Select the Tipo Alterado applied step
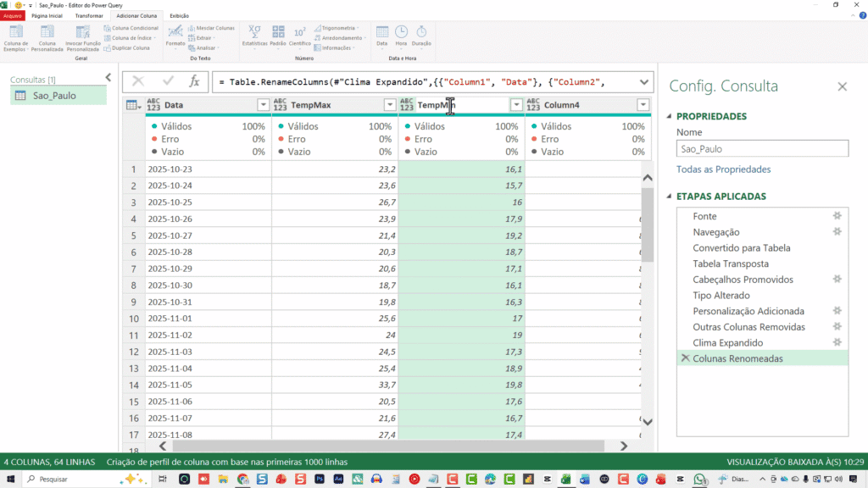The height and width of the screenshot is (488, 868). click(721, 296)
